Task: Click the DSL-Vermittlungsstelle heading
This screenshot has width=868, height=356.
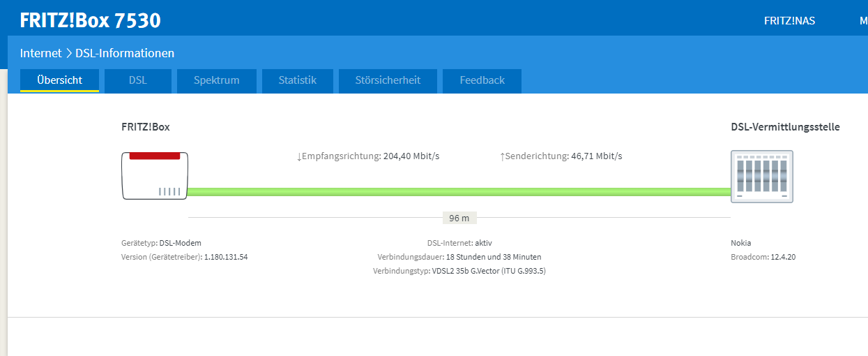Action: (785, 127)
